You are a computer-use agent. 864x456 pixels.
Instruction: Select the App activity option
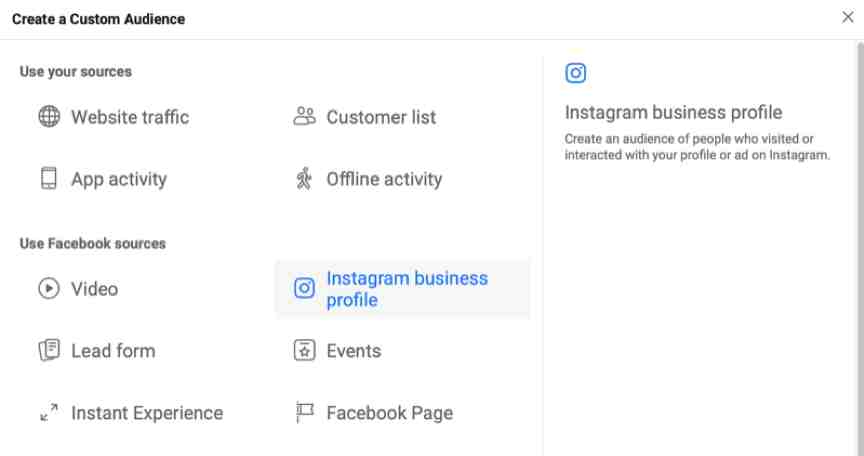tap(119, 179)
